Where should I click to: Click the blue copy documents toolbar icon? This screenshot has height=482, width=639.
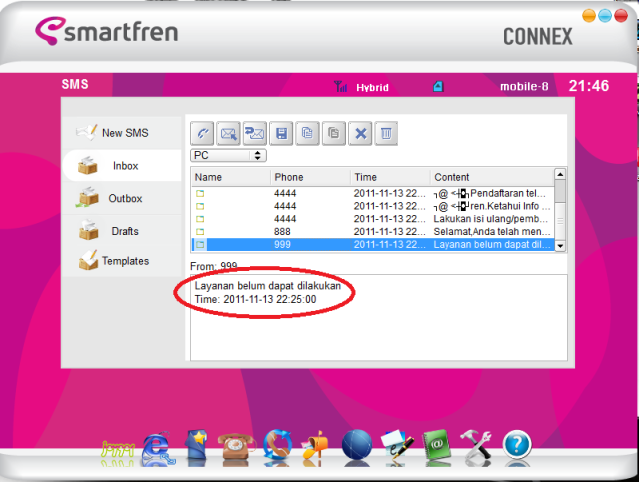307,133
